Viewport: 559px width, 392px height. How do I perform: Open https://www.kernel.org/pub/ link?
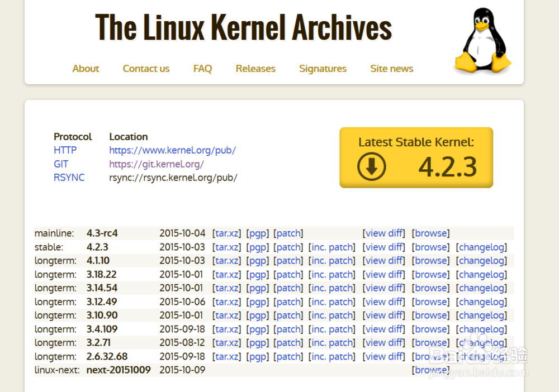(x=173, y=150)
